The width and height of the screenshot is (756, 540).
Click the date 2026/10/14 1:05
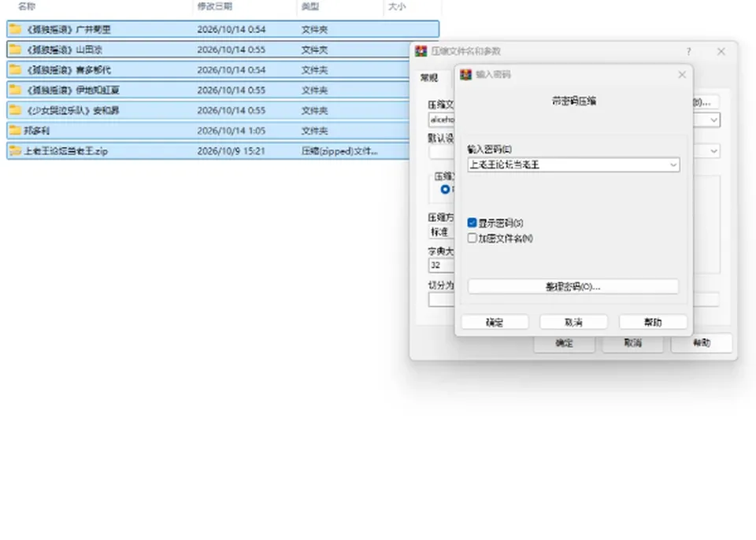[x=232, y=131]
